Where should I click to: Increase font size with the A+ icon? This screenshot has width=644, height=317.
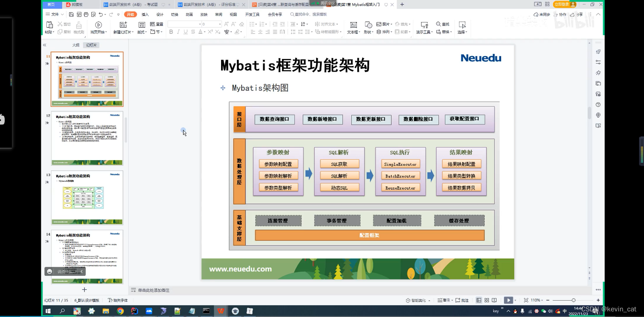(227, 24)
